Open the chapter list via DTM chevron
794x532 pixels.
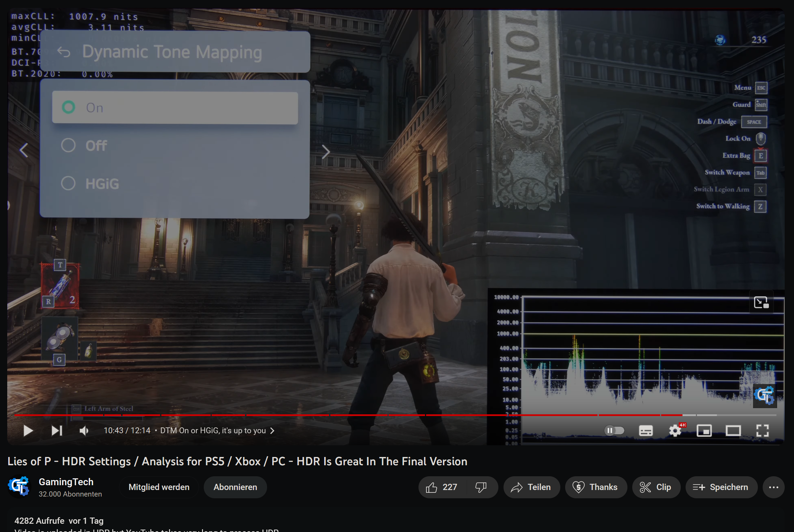272,430
